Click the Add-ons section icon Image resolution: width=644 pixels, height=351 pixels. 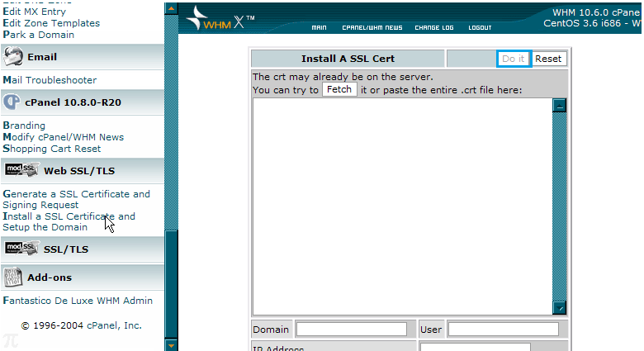pyautogui.click(x=12, y=277)
